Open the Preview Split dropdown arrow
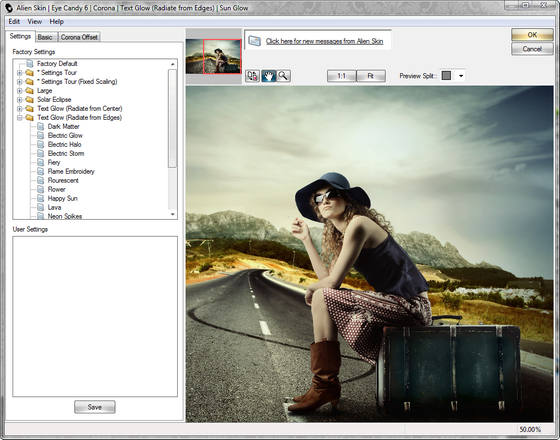This screenshot has width=560, height=440. tap(461, 76)
